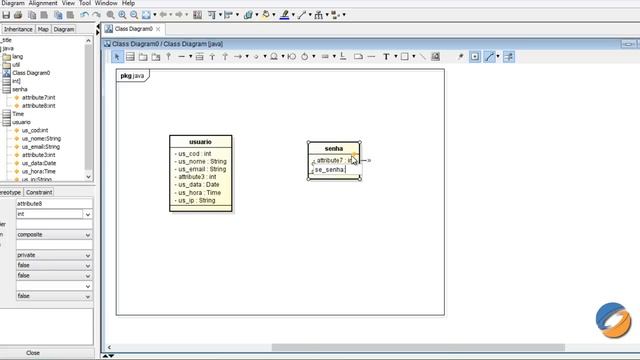The width and height of the screenshot is (640, 360).
Task: Switch to the Map tab
Action: point(43,29)
